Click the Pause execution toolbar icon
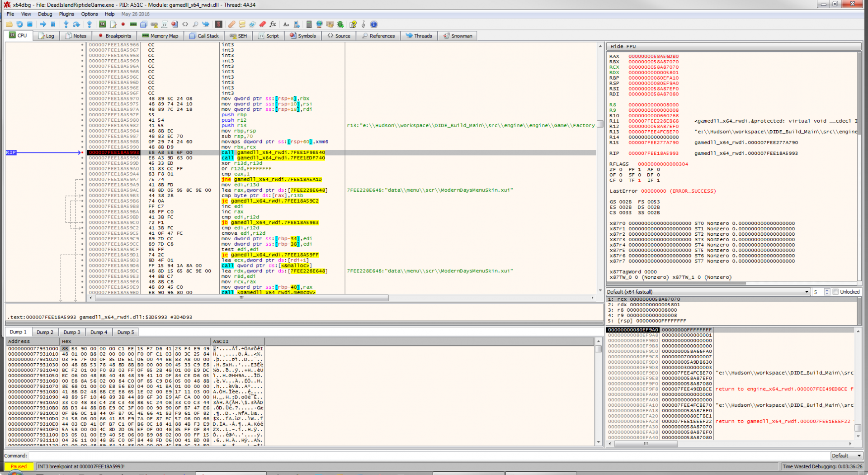868x475 pixels. point(53,24)
